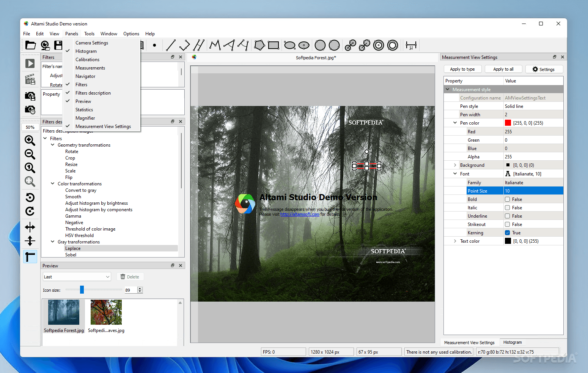The height and width of the screenshot is (373, 588).
Task: Select the M-shaped Polyline tool
Action: pos(215,45)
